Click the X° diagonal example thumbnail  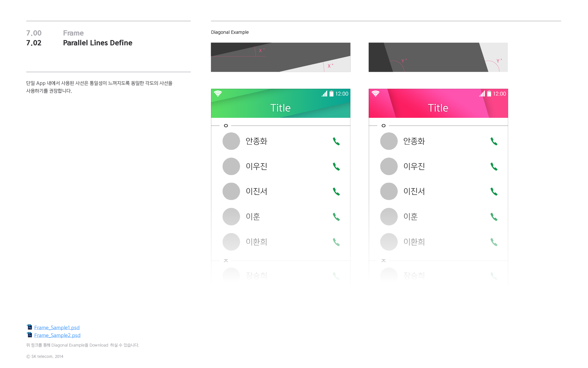click(x=281, y=57)
